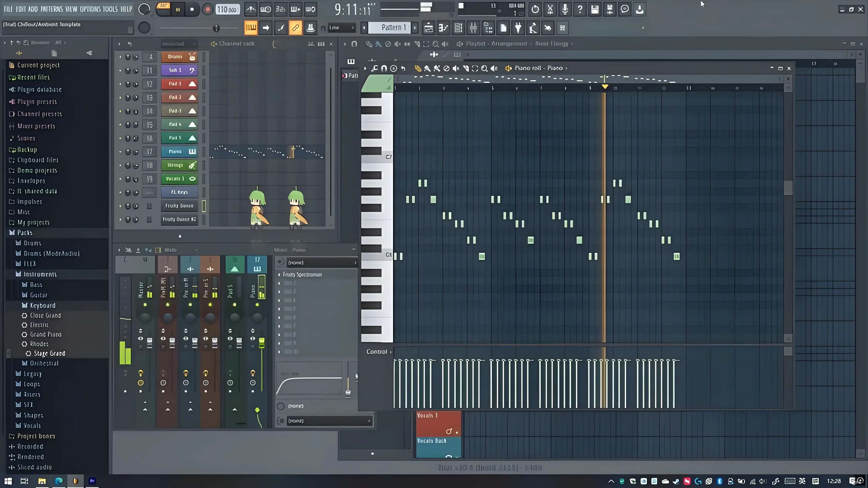The height and width of the screenshot is (488, 868).
Task: Expand the Orchestral folder in the browser
Action: 44,363
